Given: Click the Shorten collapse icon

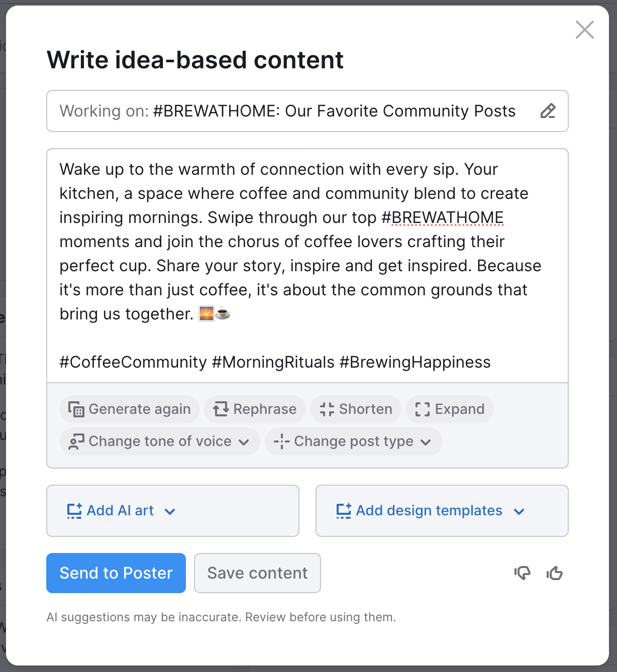Looking at the screenshot, I should [327, 409].
